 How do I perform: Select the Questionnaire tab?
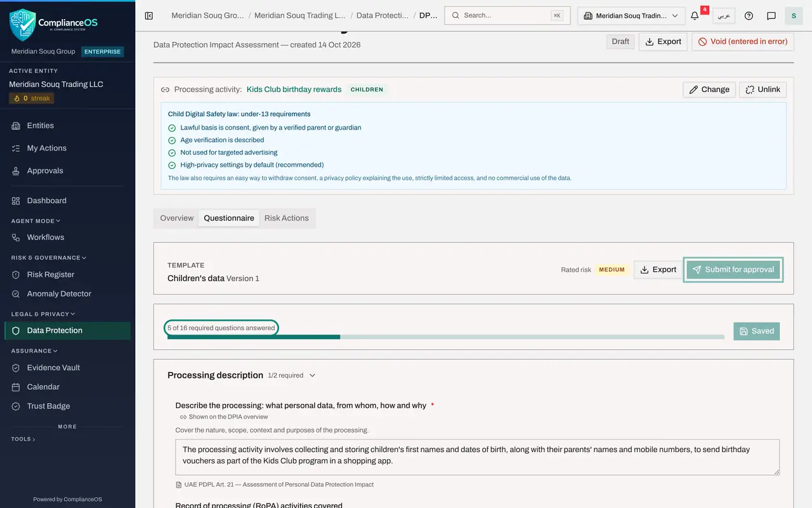pos(229,218)
